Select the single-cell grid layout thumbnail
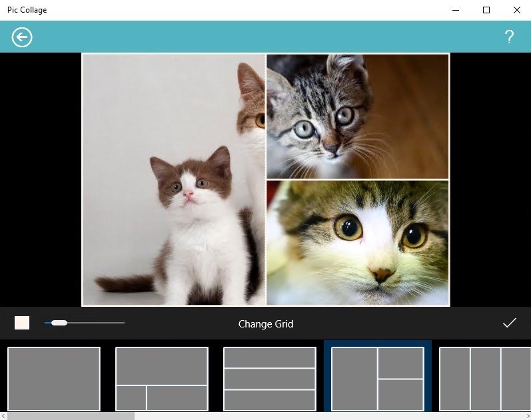531x420 pixels. (54, 379)
